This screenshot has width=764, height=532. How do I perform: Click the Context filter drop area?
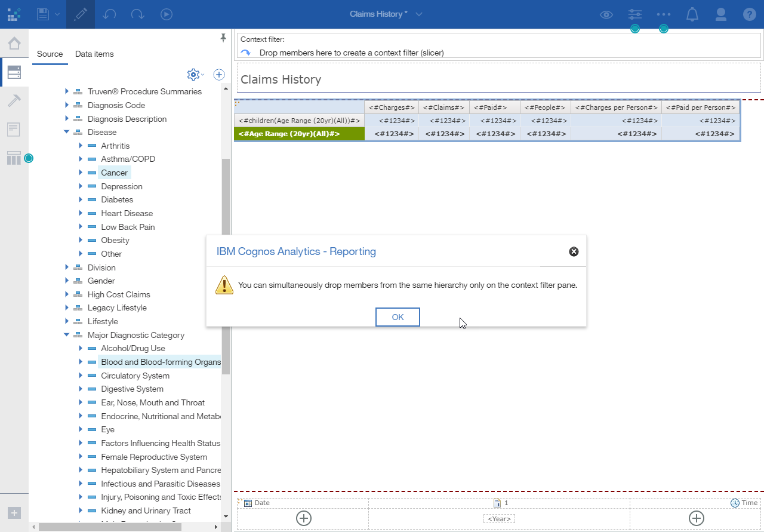coord(498,53)
